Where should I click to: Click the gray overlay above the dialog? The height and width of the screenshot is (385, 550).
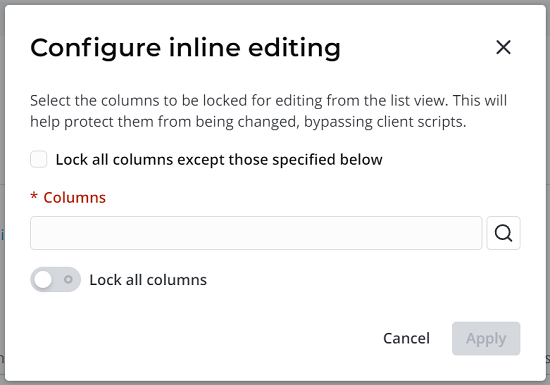(275, 2)
